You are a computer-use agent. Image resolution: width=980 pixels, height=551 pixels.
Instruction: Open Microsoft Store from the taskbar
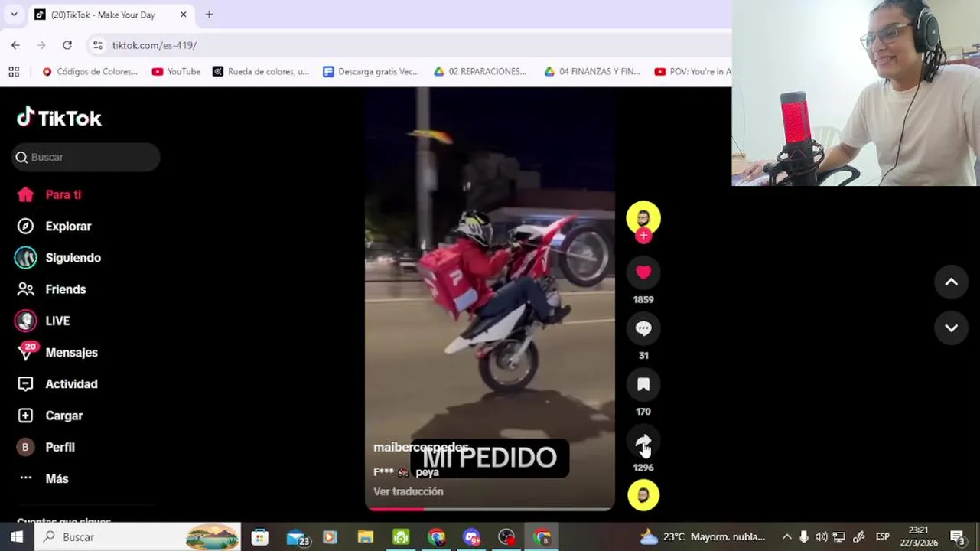pyautogui.click(x=260, y=537)
